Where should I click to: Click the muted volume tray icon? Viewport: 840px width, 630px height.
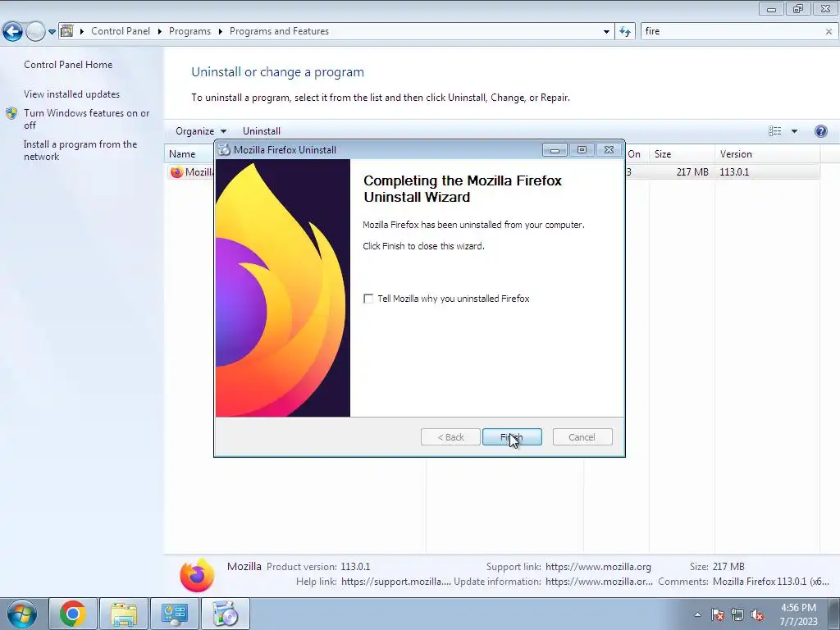click(757, 615)
